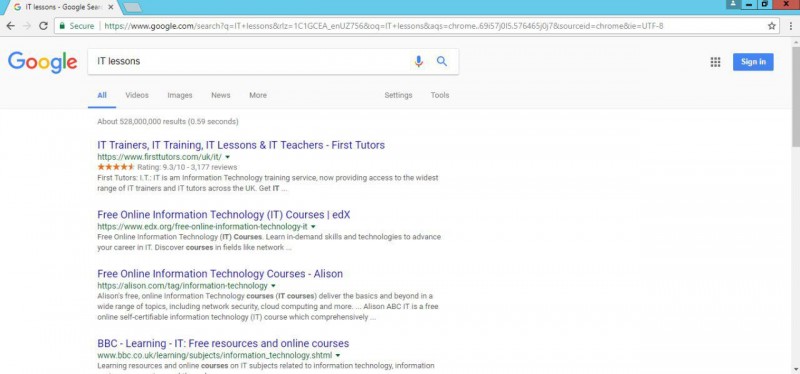Select the All results tab
This screenshot has height=374, width=800.
coord(102,95)
